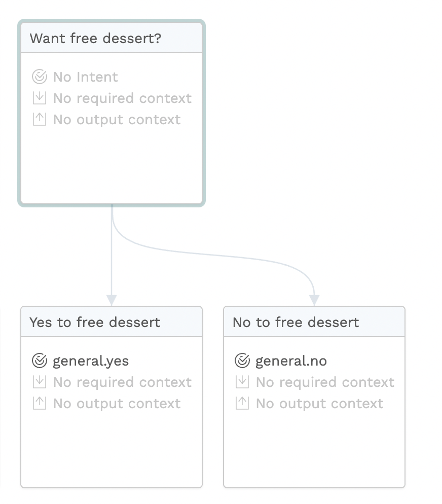Click arrowhead entering Yes to free dessert node
Screen dimensions: 442x504
pyautogui.click(x=112, y=300)
